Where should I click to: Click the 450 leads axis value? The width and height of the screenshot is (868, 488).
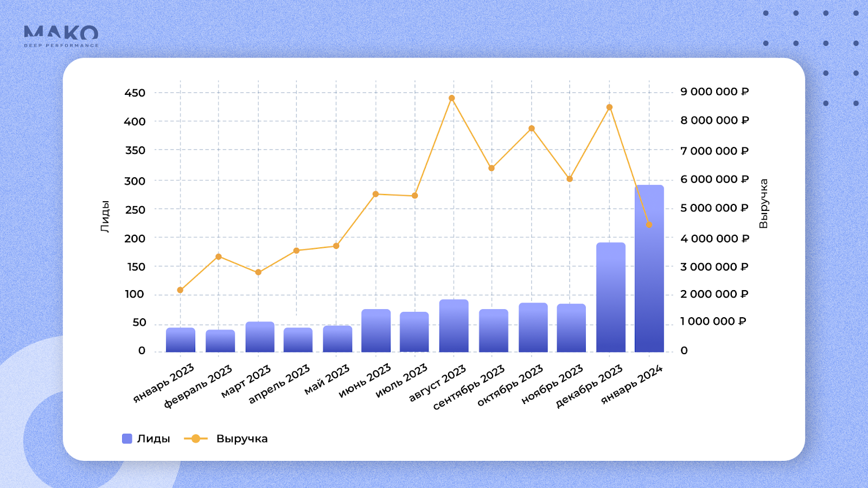coord(135,93)
